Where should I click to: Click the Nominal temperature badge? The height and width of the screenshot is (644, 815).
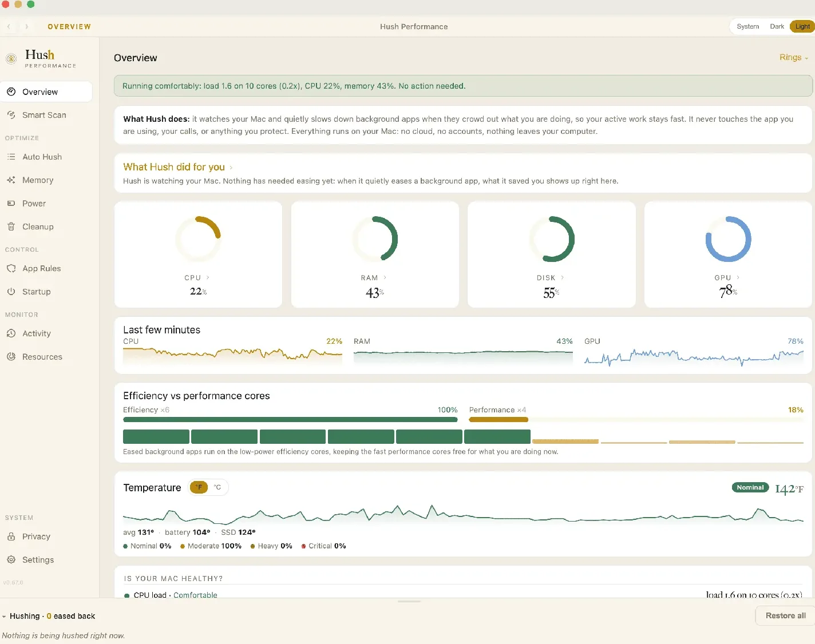[750, 487]
